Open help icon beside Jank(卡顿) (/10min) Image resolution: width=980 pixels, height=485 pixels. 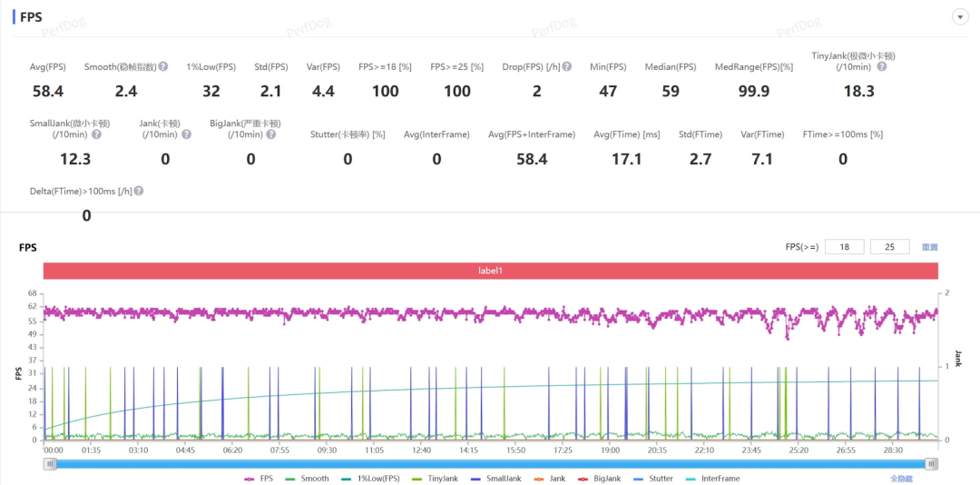point(186,134)
